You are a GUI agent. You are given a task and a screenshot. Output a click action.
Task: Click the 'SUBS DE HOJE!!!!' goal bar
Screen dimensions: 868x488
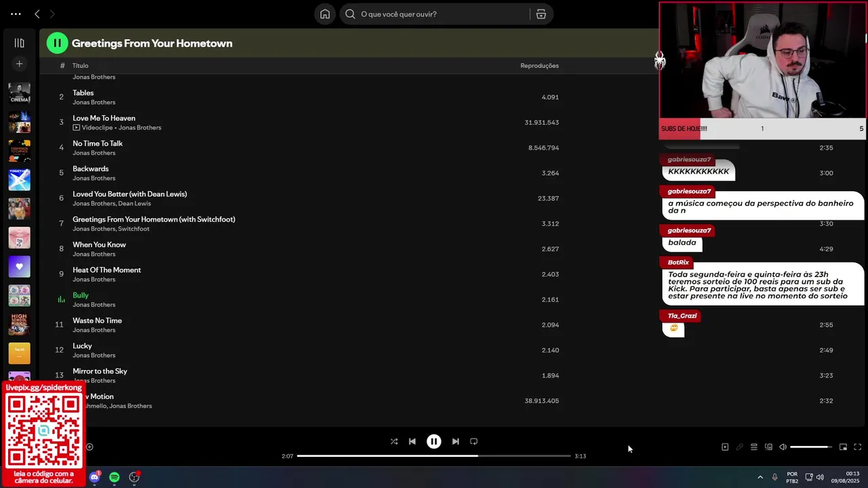pos(762,129)
